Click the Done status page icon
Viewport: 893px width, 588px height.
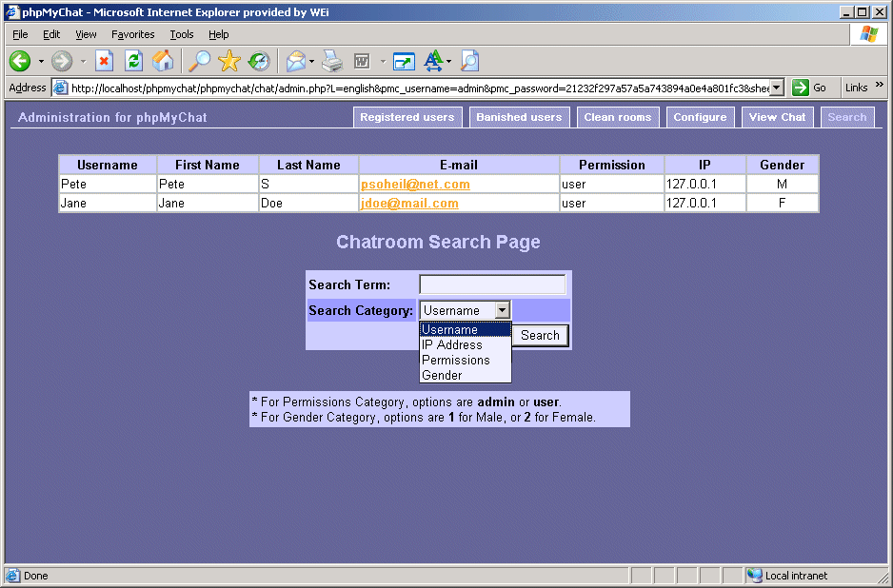[12, 576]
